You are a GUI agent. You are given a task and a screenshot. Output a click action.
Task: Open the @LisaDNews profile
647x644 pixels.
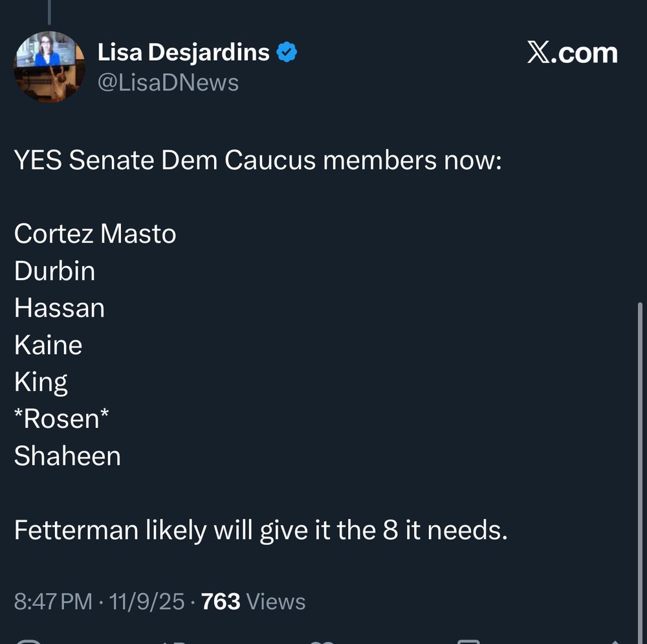coord(170,82)
